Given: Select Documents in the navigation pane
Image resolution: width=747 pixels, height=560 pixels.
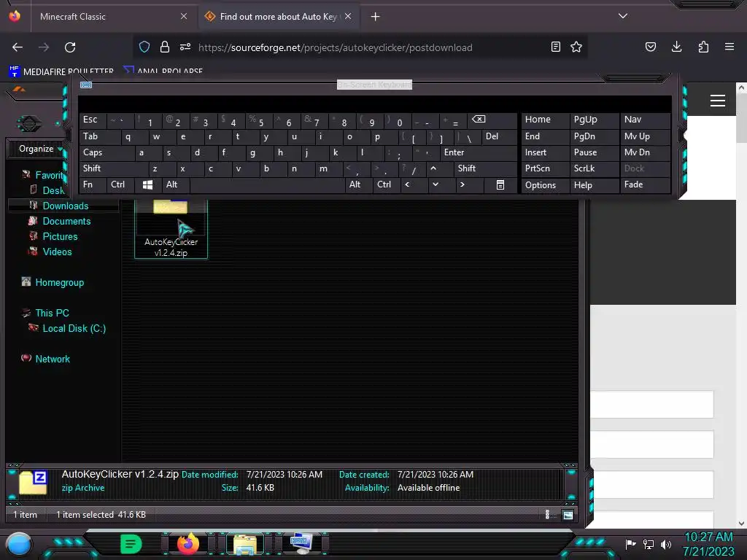Looking at the screenshot, I should (66, 221).
